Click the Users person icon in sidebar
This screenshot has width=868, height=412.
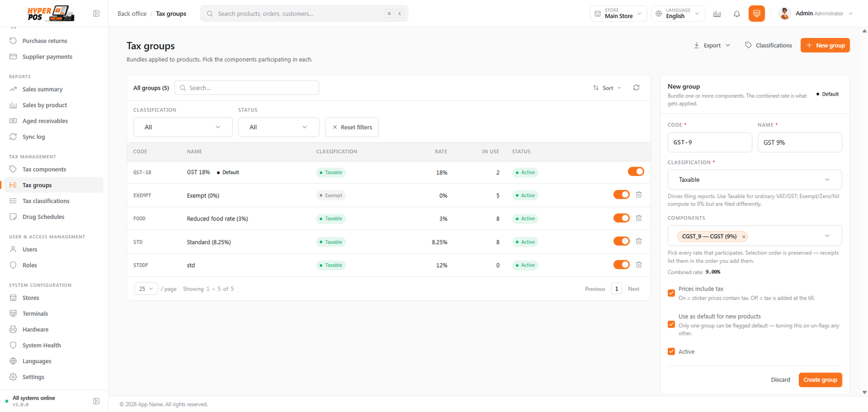[x=13, y=250]
